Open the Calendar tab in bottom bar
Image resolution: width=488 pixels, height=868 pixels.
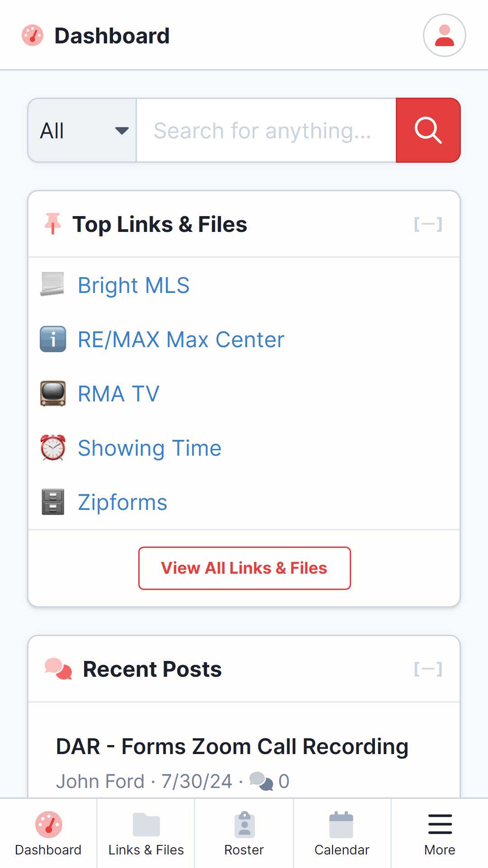click(342, 833)
